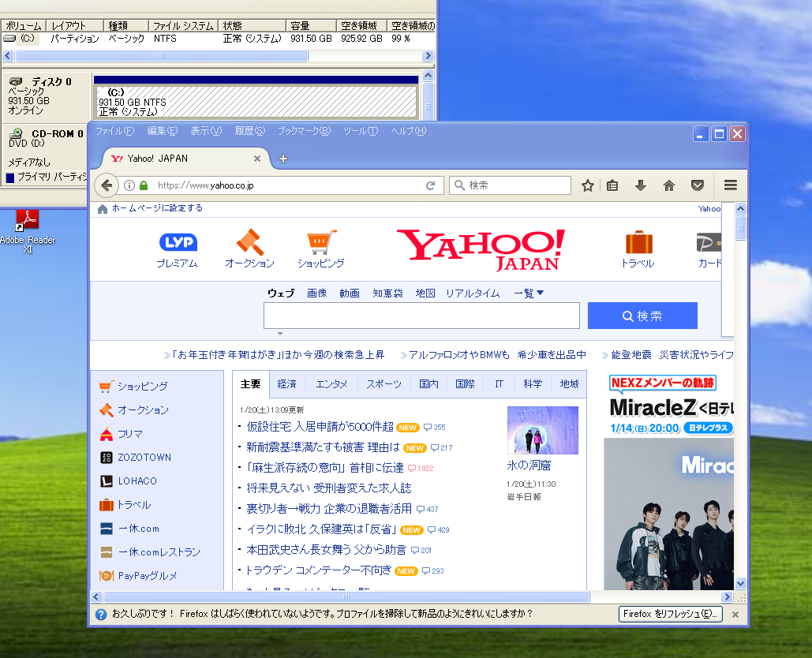Image resolution: width=812 pixels, height=658 pixels.
Task: Open the 表示(V) menu
Action: (x=206, y=131)
